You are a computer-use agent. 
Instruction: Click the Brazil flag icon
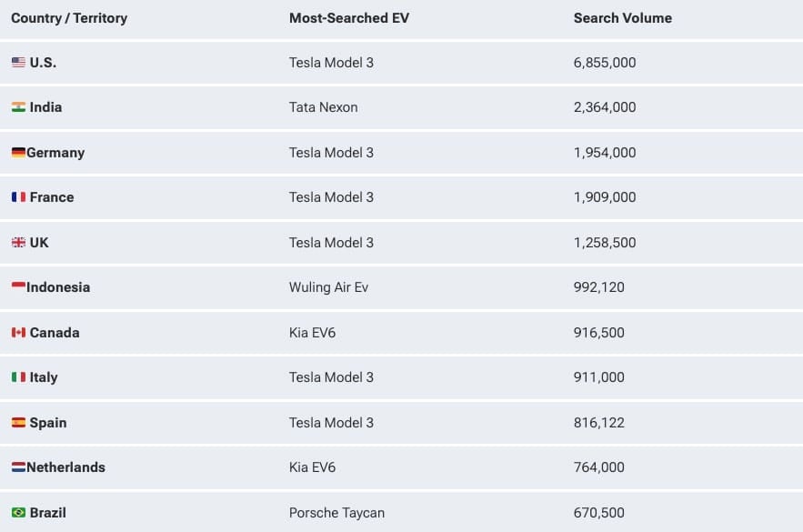(x=18, y=513)
